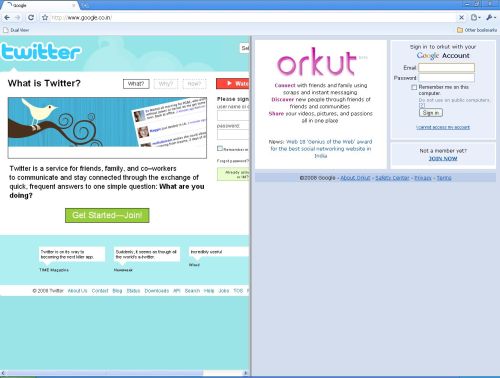Screen dimensions: 500x378
Task: Click the 'Incredibly useful' quote bubble
Action: (219, 252)
